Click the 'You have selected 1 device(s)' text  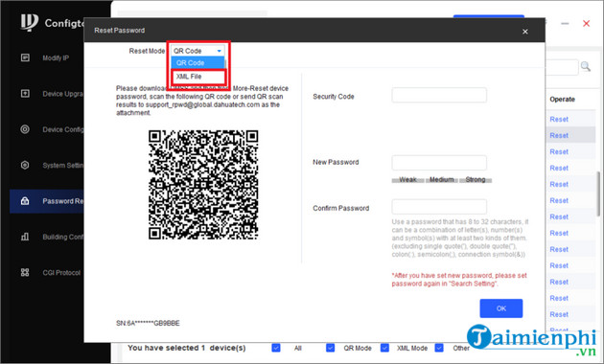pos(186,348)
